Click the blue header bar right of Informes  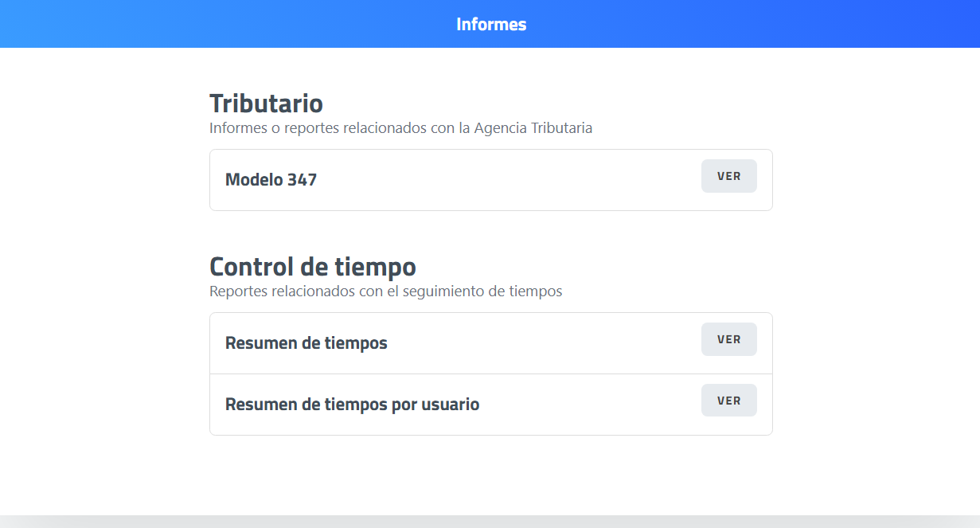[756, 24]
